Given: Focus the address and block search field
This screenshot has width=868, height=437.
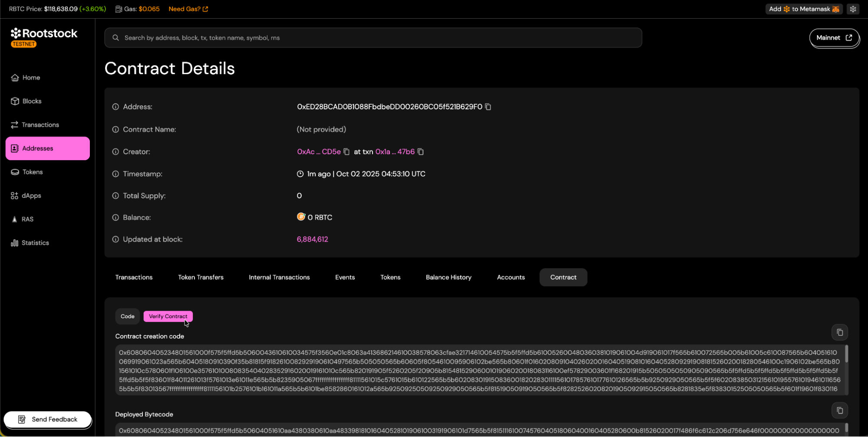Looking at the screenshot, I should [x=373, y=38].
